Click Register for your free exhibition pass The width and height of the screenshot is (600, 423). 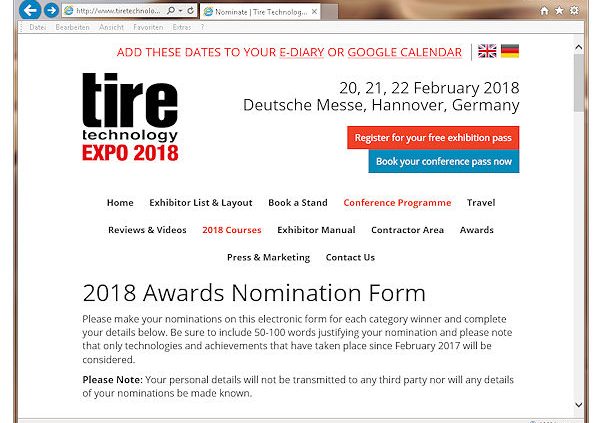[433, 137]
